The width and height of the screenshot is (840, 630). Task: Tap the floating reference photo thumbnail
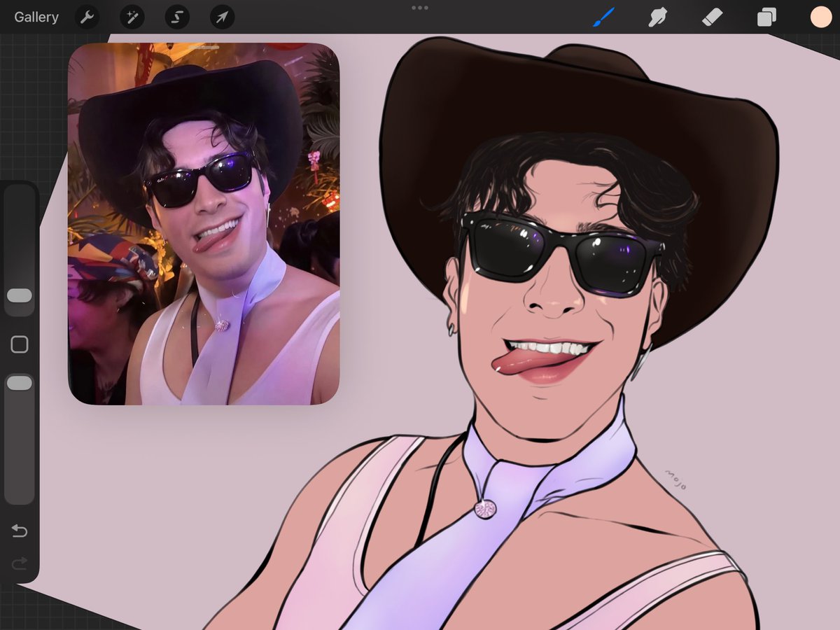point(204,224)
